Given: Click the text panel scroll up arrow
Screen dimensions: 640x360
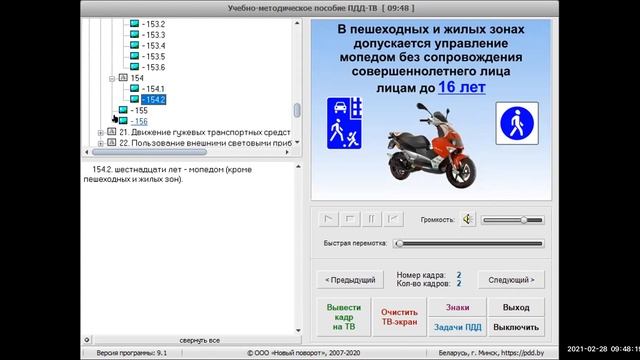Looking at the screenshot, I should pyautogui.click(x=298, y=166).
